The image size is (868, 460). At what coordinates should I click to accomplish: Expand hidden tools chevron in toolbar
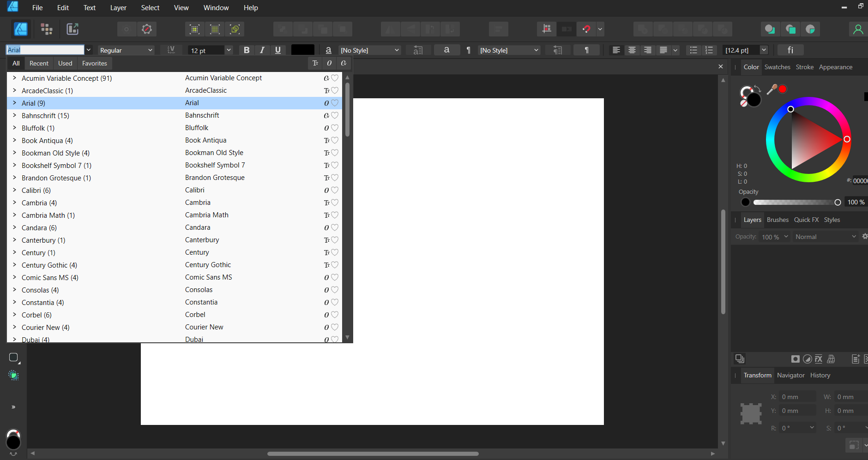click(x=13, y=407)
